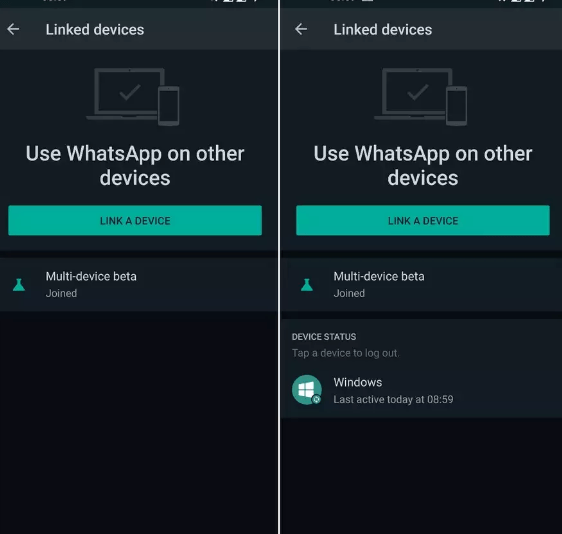This screenshot has width=562, height=534.
Task: Click the flask icon in the left screen
Action: 19,285
